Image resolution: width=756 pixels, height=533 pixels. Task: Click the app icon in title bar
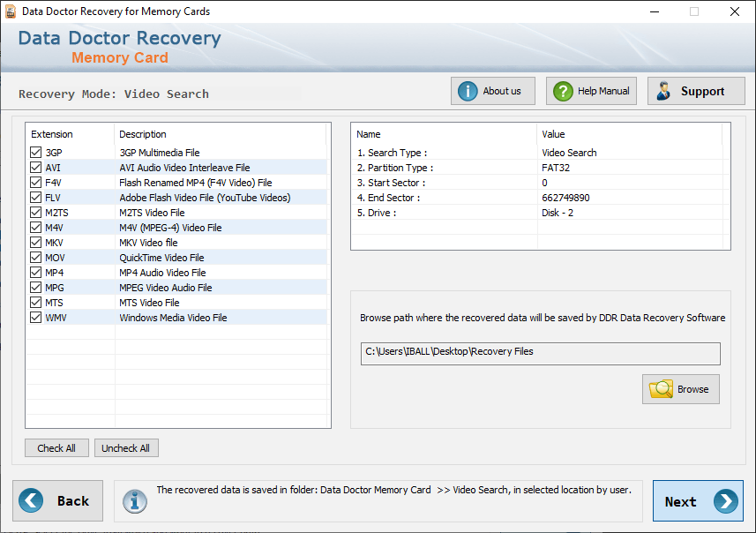(x=10, y=11)
